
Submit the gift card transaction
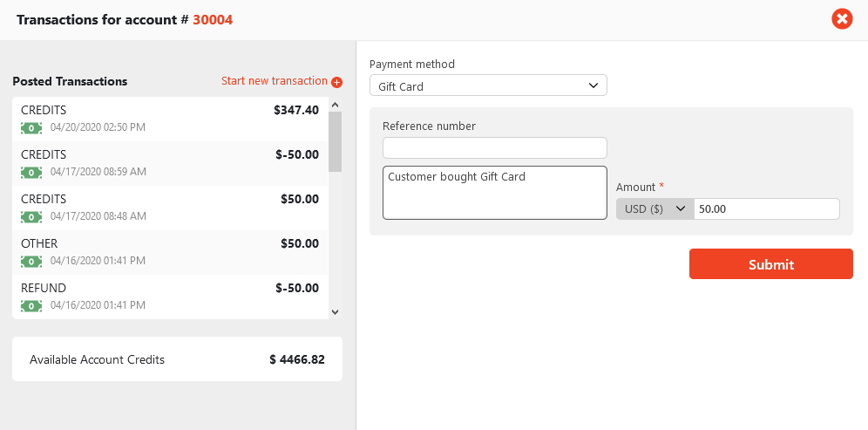point(770,264)
